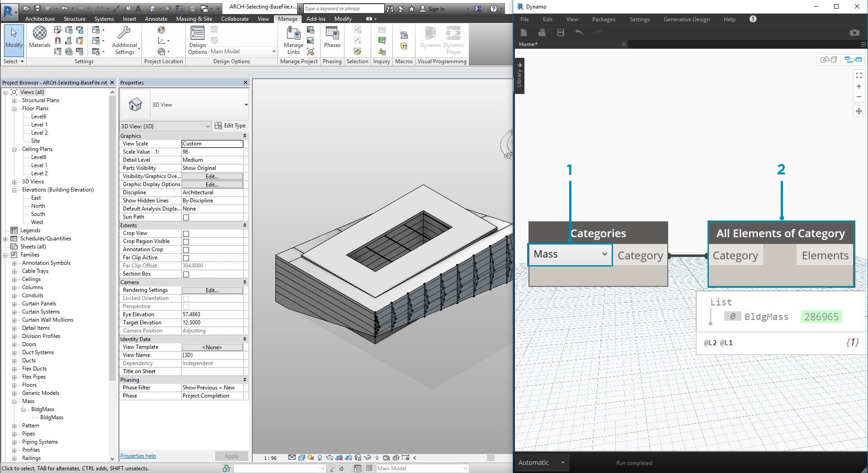The width and height of the screenshot is (868, 473).
Task: Open the Packages menu in Dynamo
Action: (x=604, y=19)
